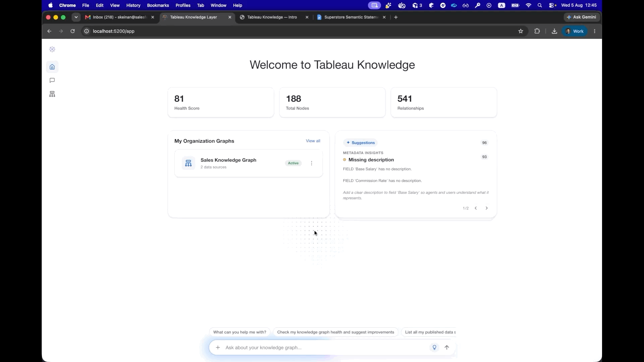Click the 93 missing description count
The height and width of the screenshot is (362, 644).
(x=484, y=157)
